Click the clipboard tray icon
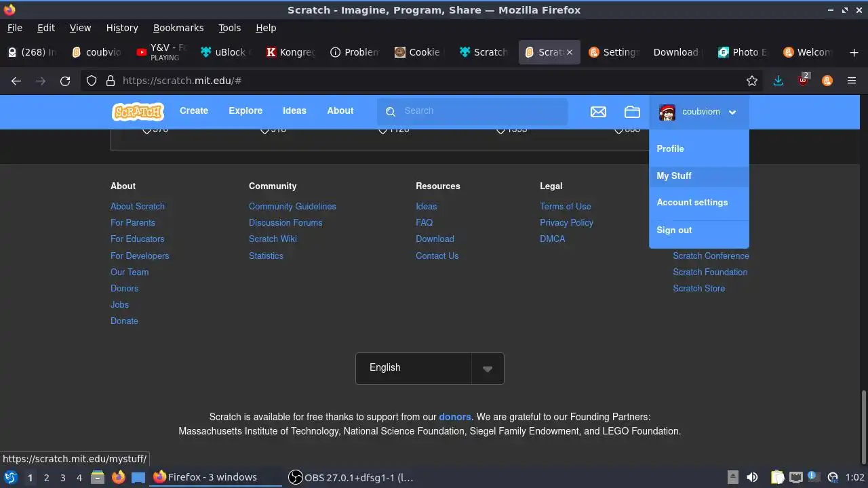The width and height of the screenshot is (868, 488). [777, 477]
